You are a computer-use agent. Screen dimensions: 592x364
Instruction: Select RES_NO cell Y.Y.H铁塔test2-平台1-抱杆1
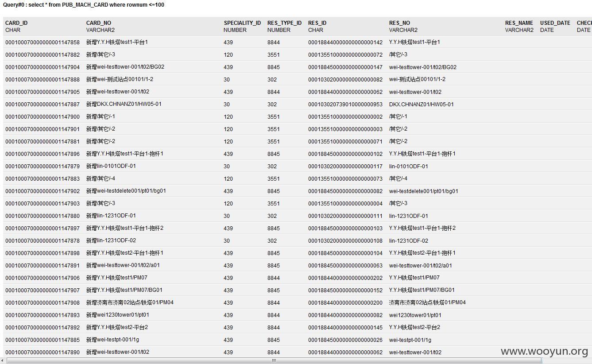click(x=422, y=253)
